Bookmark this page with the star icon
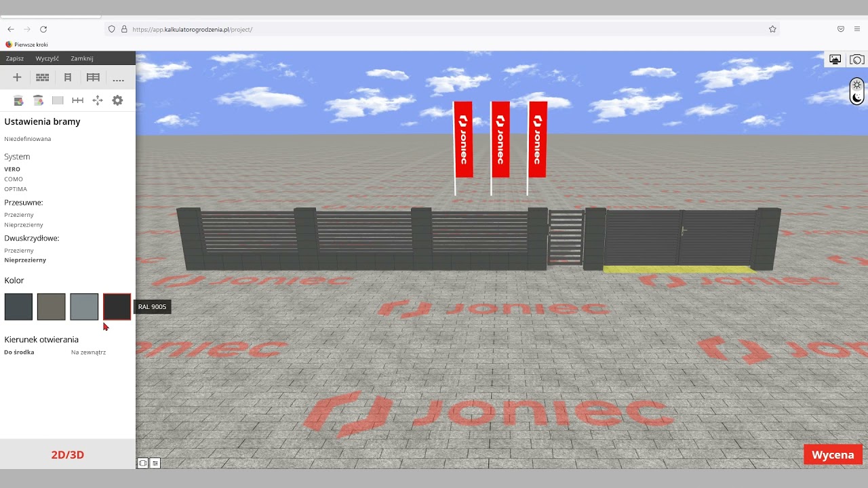 tap(772, 29)
